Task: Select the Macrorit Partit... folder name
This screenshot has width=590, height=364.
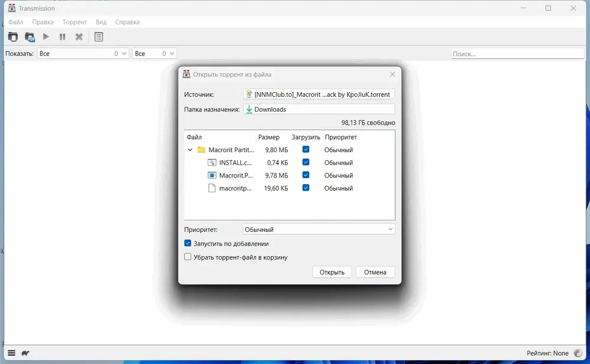Action: (x=231, y=150)
